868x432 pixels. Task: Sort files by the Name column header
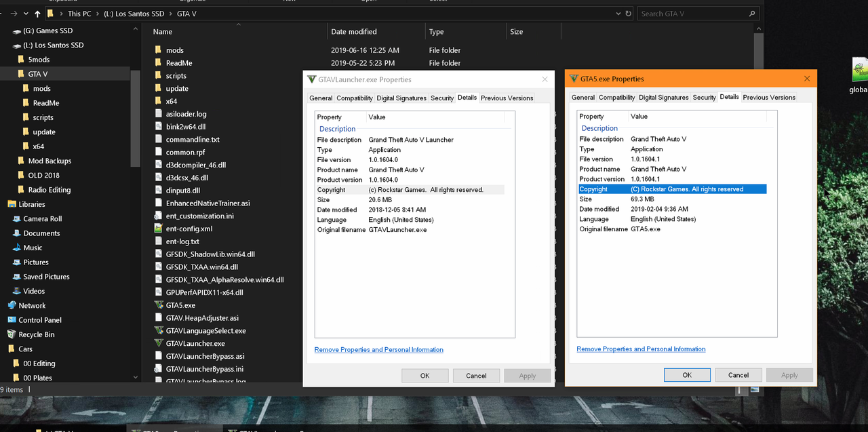162,32
